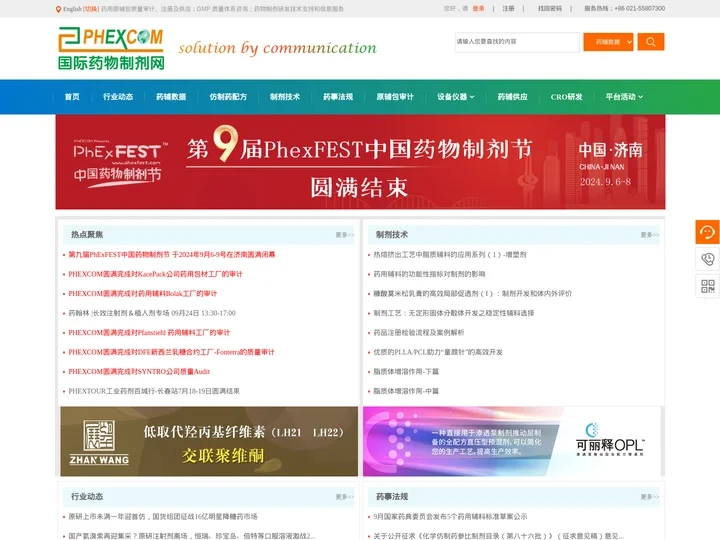The image size is (720, 540).
Task: Open the SYNTRO公司质量Audit article
Action: 139,371
